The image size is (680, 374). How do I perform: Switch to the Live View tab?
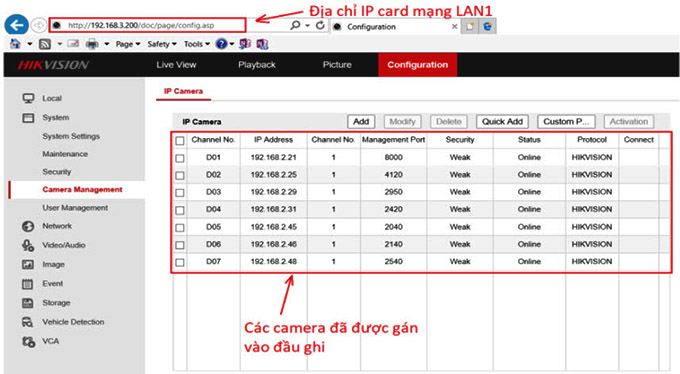pyautogui.click(x=176, y=65)
